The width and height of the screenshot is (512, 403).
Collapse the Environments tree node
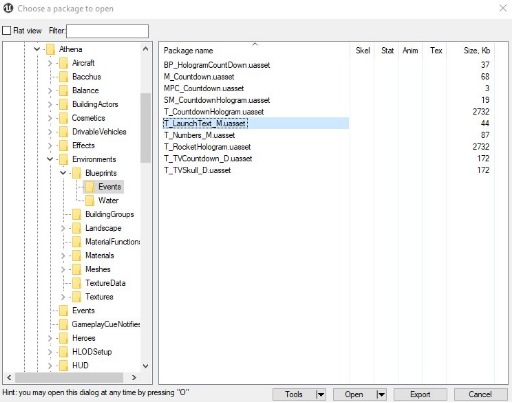tap(50, 159)
